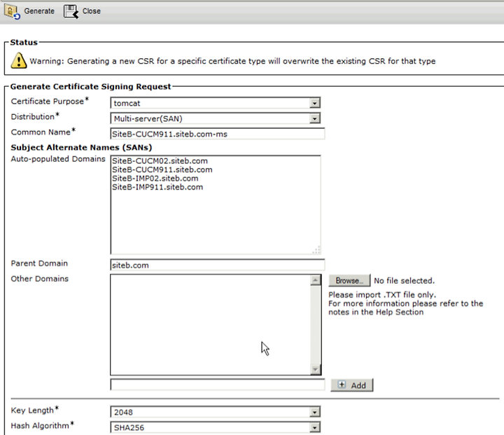This screenshot has height=435, width=504.
Task: Select SiteB-CUCM911.siteb.com in domains list
Action: pos(162,170)
